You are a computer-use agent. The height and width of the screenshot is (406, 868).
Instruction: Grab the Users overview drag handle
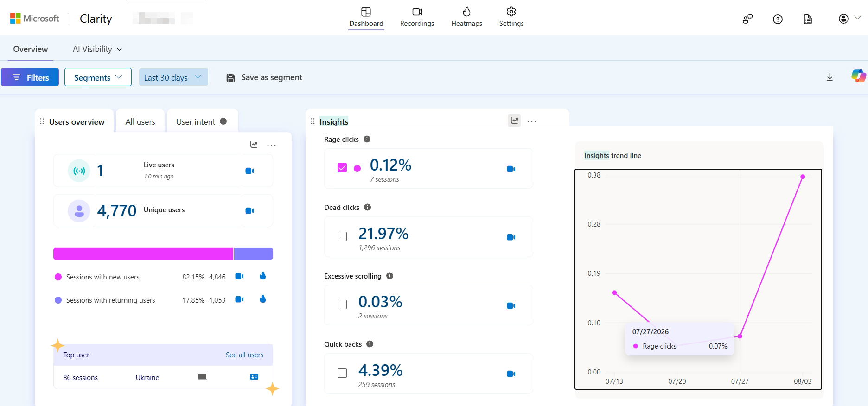[x=42, y=121]
